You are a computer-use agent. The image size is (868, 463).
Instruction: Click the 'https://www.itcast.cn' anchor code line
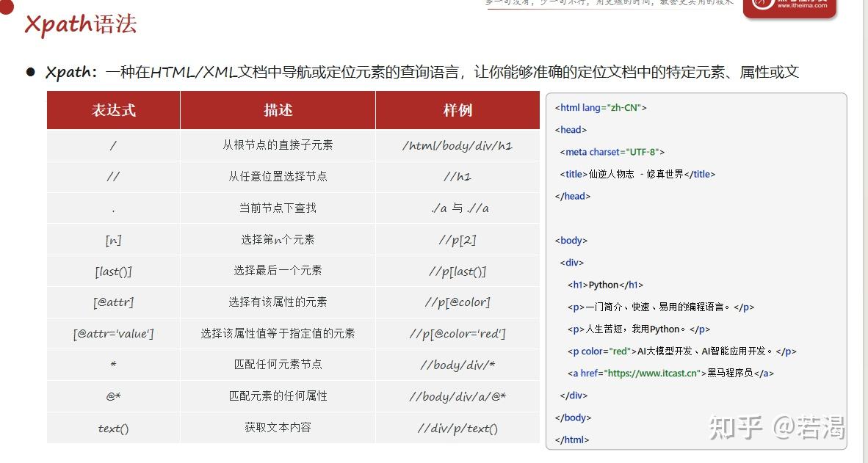(670, 373)
